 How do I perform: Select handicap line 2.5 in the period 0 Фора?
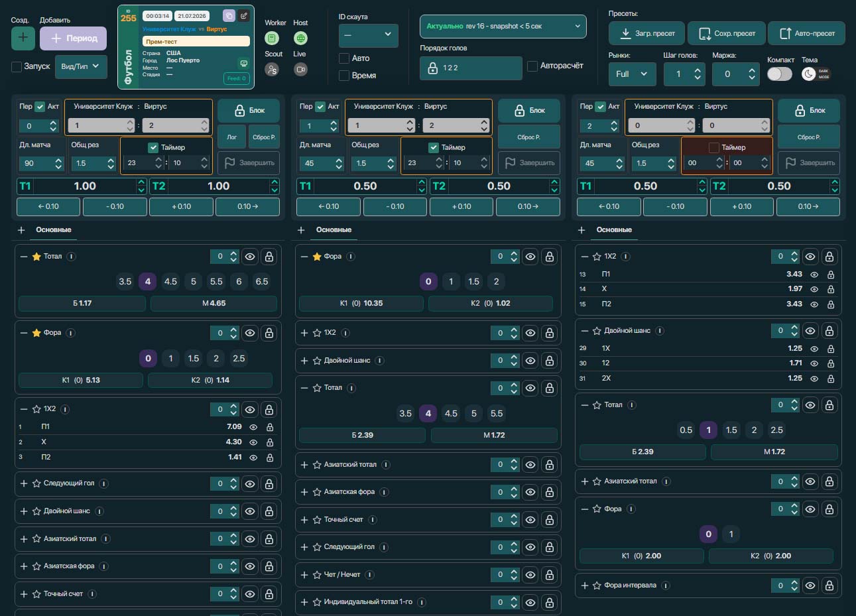click(x=239, y=359)
